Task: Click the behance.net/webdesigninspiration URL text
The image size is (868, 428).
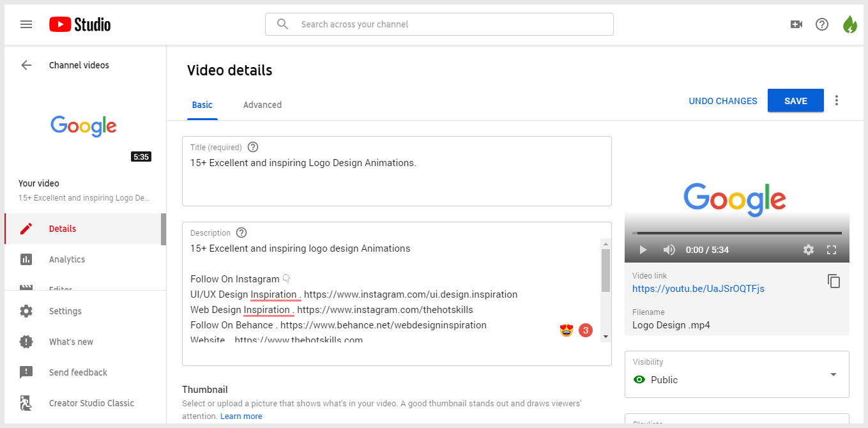Action: (383, 325)
